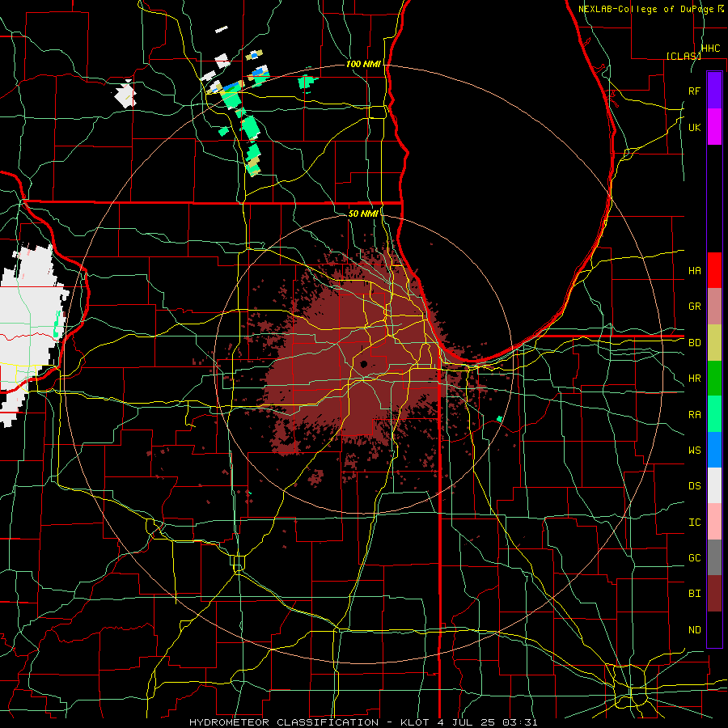The height and width of the screenshot is (728, 728).
Task: Click the purple RF legend color block
Action: (x=714, y=91)
